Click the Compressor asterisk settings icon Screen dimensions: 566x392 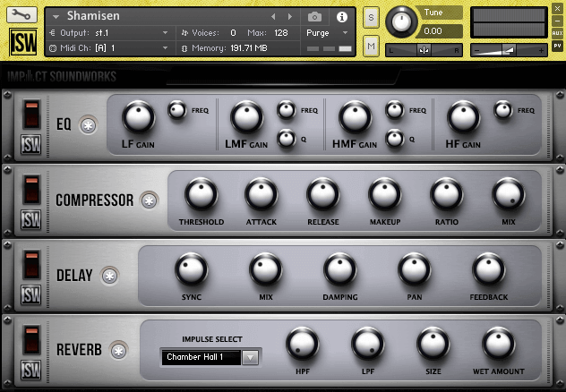149,200
